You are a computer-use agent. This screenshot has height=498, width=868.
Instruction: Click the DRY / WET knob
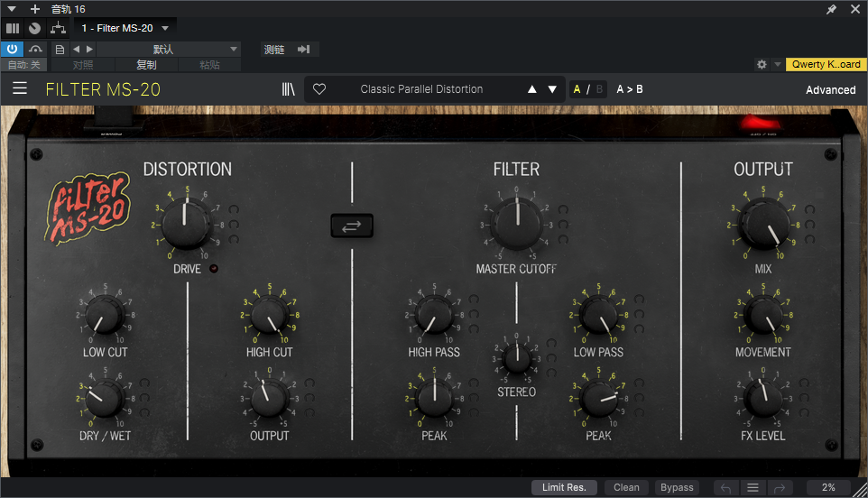106,399
